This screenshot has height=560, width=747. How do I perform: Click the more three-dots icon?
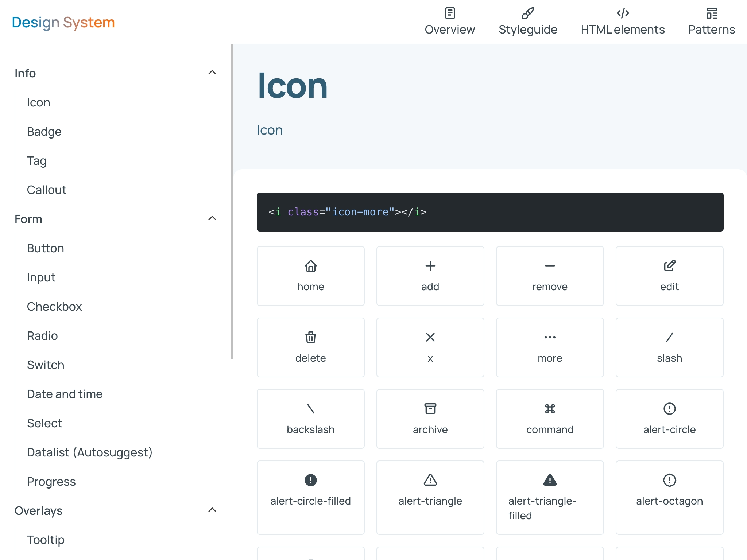pyautogui.click(x=550, y=337)
